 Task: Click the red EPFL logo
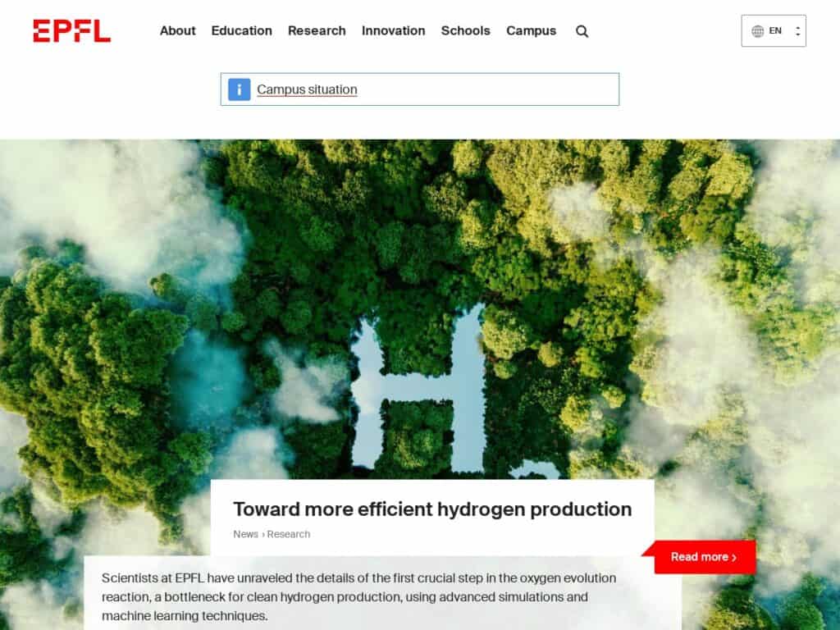(72, 30)
